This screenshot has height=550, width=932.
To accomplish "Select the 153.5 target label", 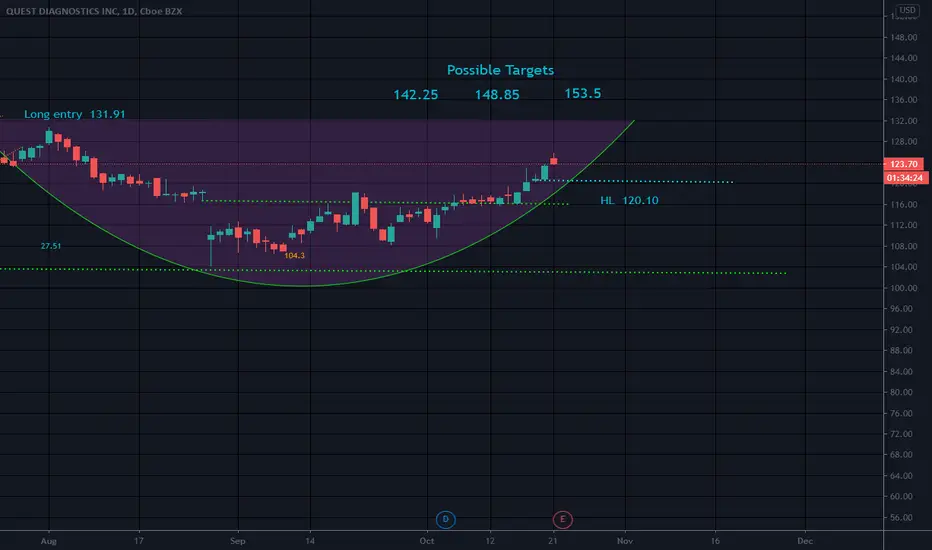I will [x=582, y=93].
